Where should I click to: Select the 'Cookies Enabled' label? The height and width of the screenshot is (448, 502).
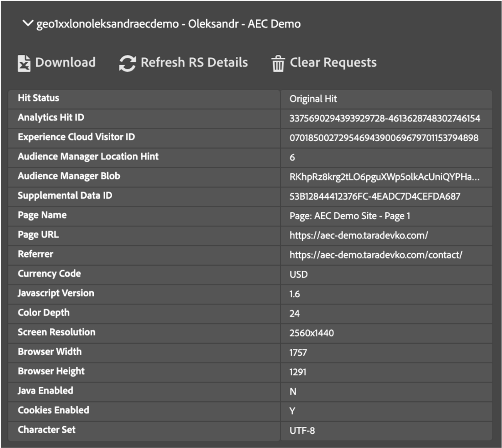[x=53, y=410]
